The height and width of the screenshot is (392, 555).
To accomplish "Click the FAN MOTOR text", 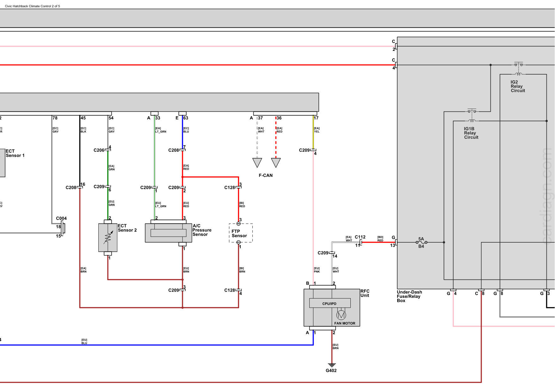I will pyautogui.click(x=345, y=323).
